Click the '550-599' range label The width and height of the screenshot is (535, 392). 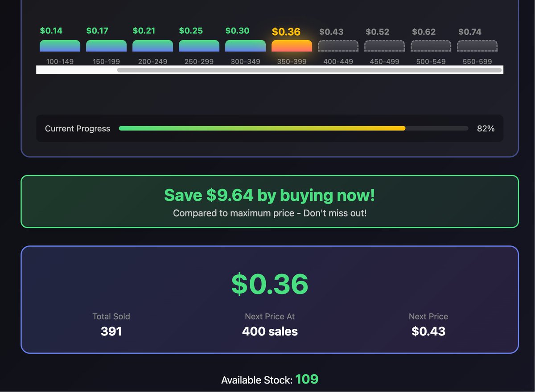tap(477, 61)
